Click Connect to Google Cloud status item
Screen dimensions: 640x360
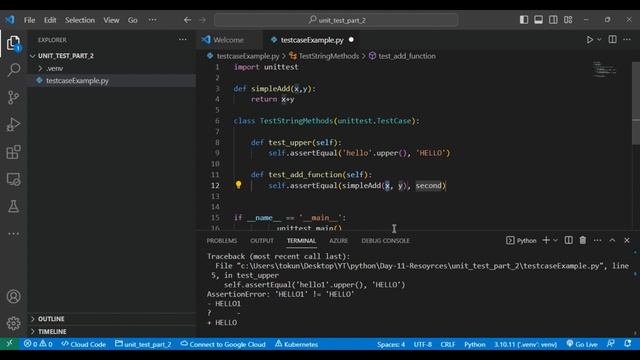coord(223,344)
